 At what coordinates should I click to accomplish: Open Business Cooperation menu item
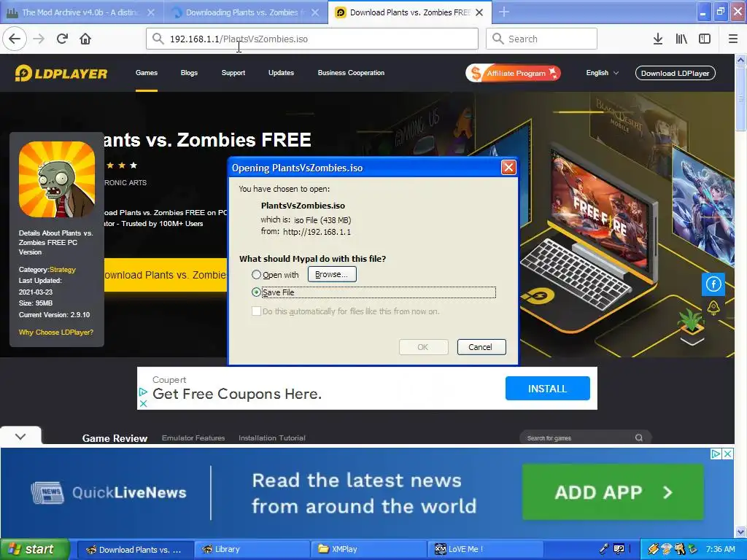351,73
